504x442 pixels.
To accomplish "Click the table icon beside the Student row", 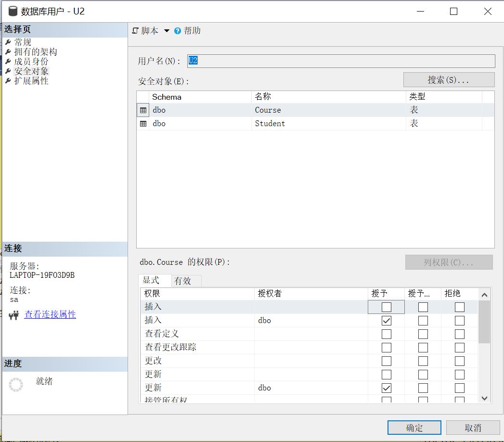I will click(x=142, y=124).
